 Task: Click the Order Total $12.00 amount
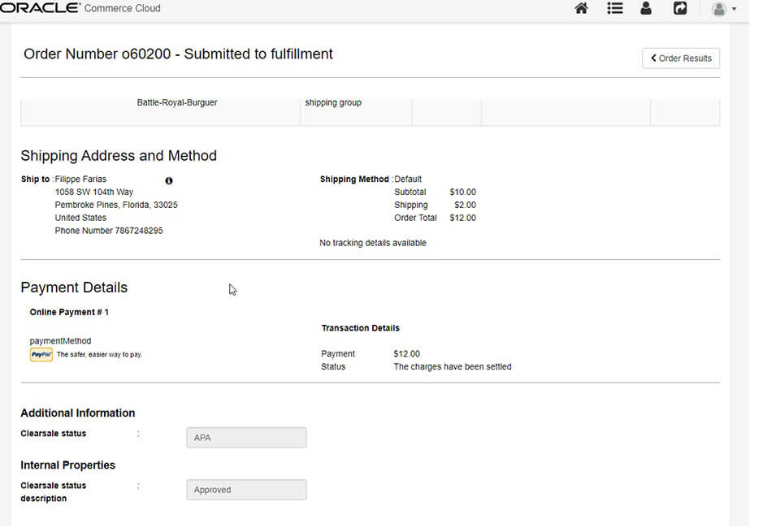coord(462,218)
